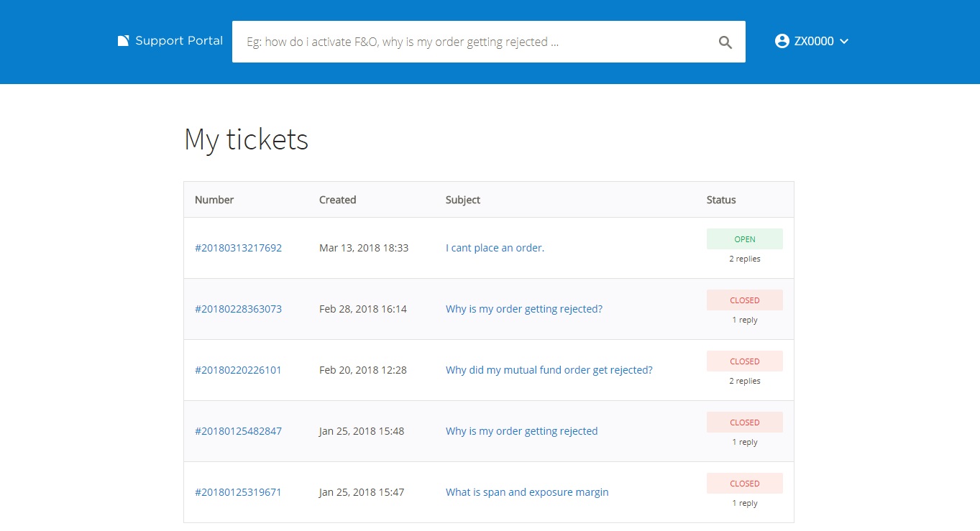The image size is (980, 531).
Task: Open the Support Portal home link
Action: [x=170, y=41]
